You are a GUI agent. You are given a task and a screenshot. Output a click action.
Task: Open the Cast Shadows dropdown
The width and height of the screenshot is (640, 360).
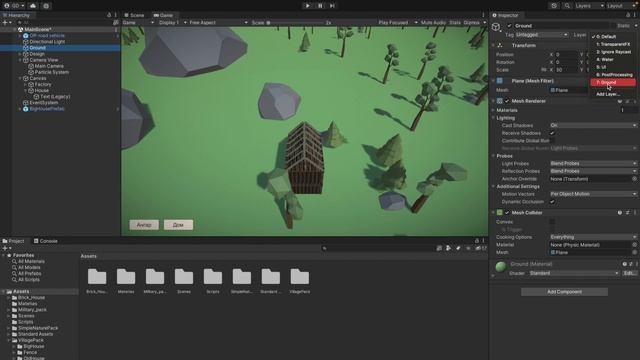tap(593, 125)
